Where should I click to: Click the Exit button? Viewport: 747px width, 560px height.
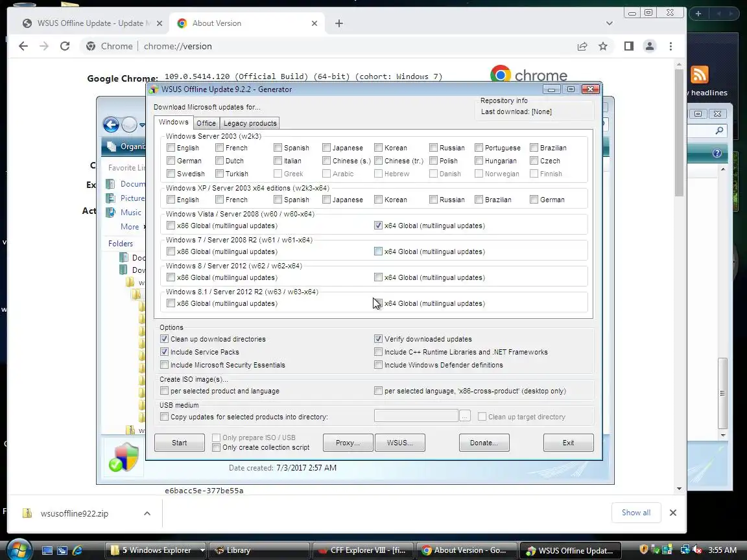point(568,443)
